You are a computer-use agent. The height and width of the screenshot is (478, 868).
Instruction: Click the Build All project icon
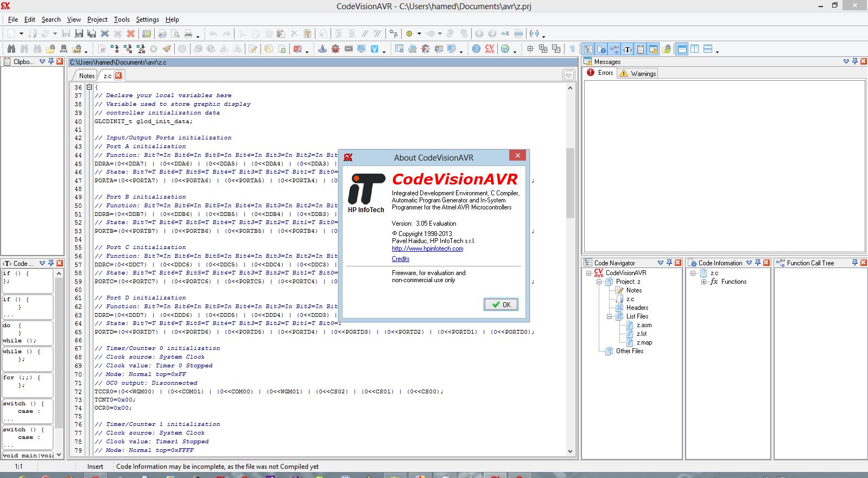coord(141,49)
